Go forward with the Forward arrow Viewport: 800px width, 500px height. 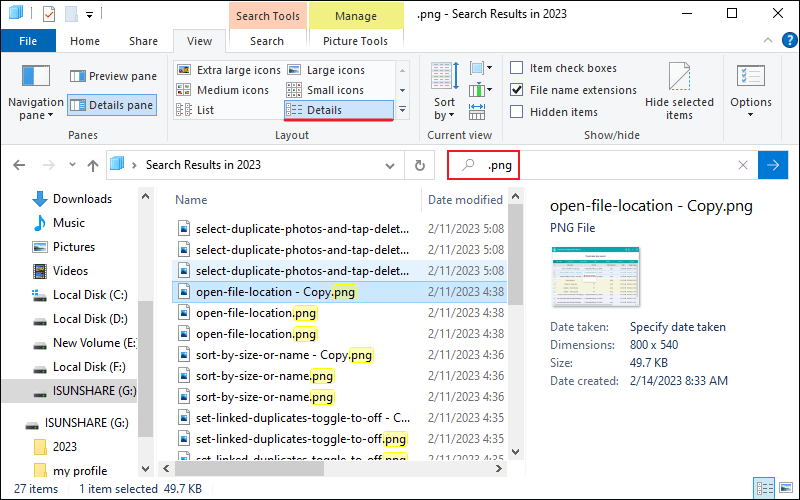click(48, 165)
